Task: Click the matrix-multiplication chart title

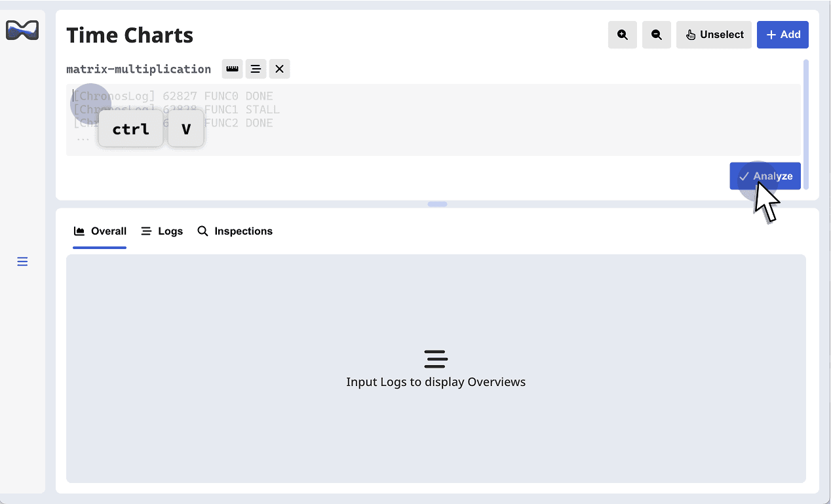Action: (138, 69)
